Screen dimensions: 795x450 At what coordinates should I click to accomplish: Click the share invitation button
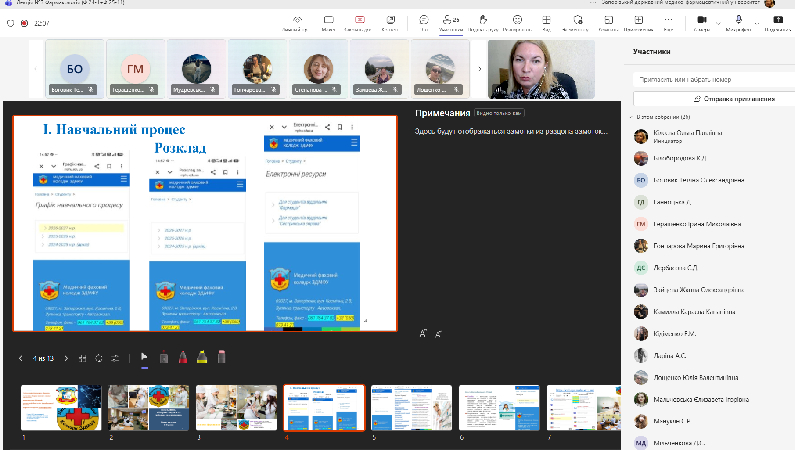coord(714,99)
